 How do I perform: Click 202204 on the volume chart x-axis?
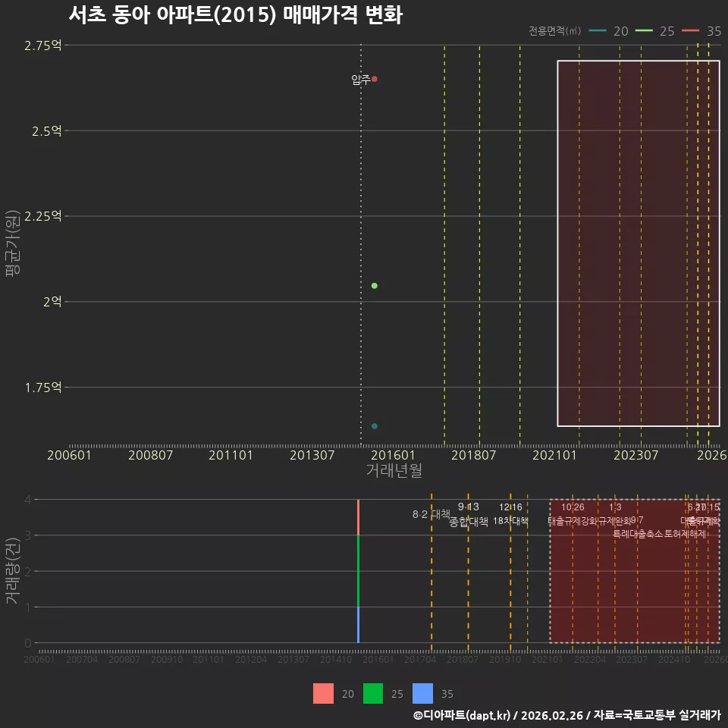coord(590,659)
